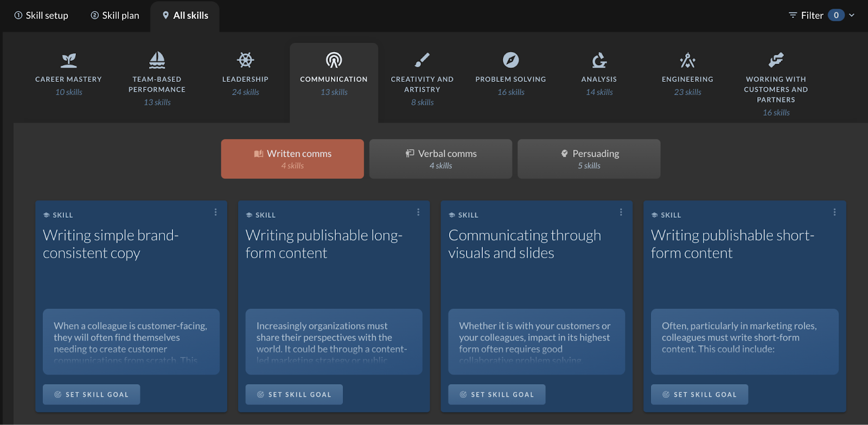The image size is (868, 425).
Task: Open options menu for long-form content card
Action: point(418,212)
